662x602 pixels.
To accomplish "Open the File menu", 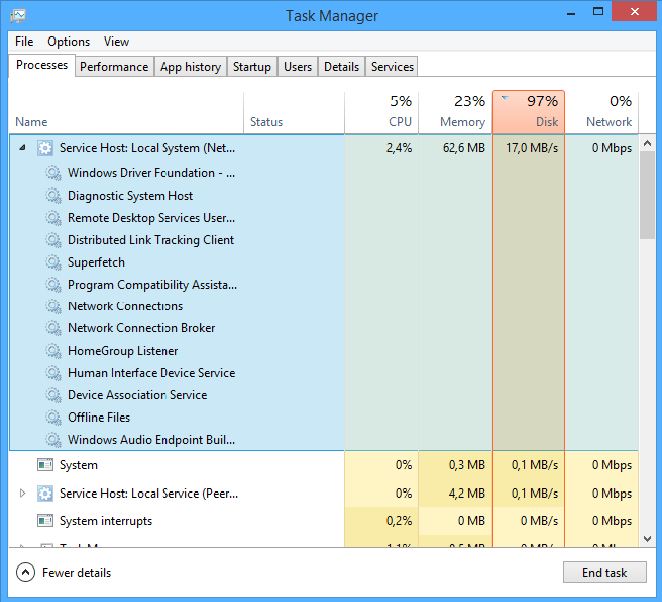I will (24, 42).
